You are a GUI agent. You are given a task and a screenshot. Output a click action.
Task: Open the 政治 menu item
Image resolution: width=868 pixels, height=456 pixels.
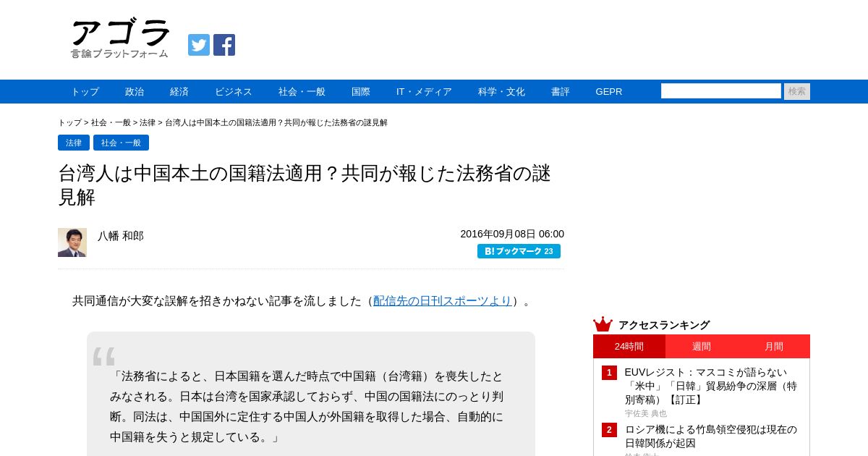click(135, 92)
